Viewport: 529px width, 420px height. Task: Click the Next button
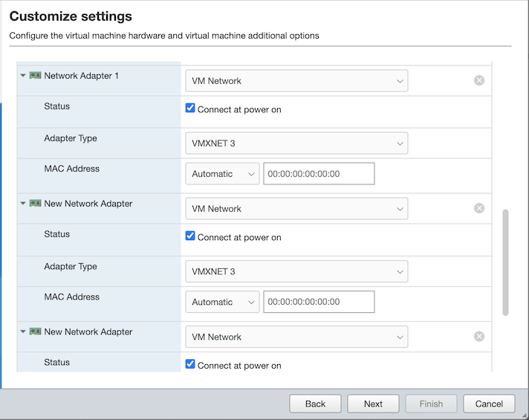[373, 404]
